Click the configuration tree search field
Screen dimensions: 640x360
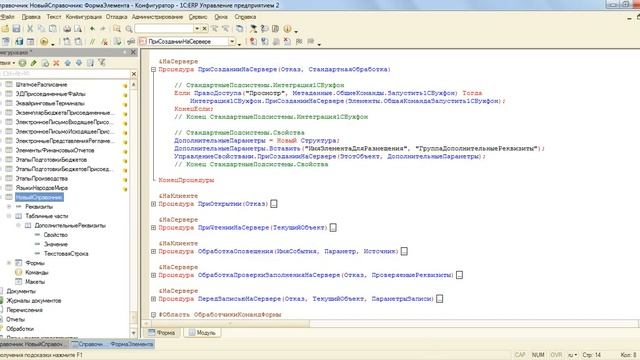tap(64, 74)
